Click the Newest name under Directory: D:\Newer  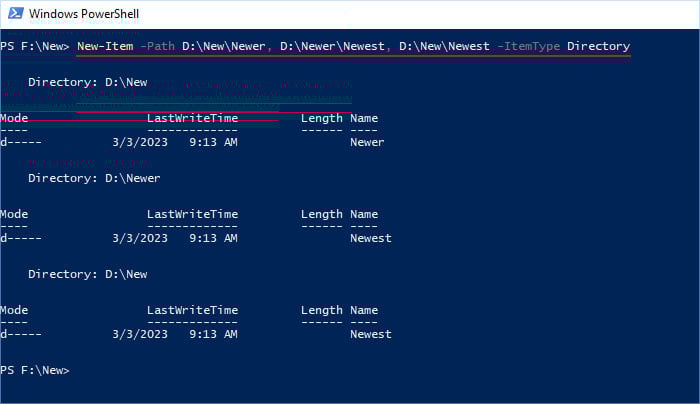pos(371,238)
